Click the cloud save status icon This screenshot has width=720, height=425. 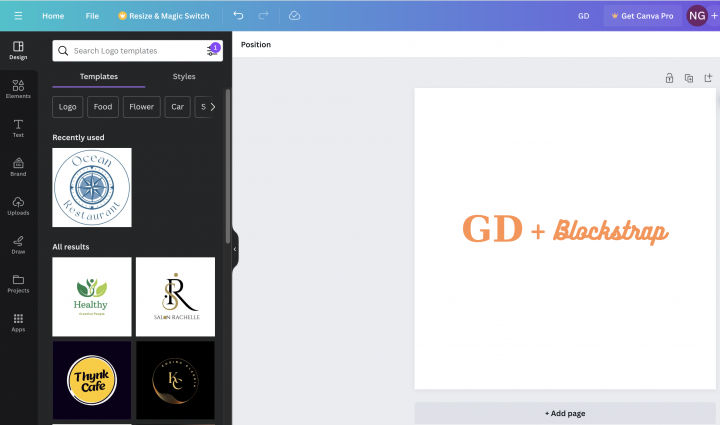[x=294, y=16]
